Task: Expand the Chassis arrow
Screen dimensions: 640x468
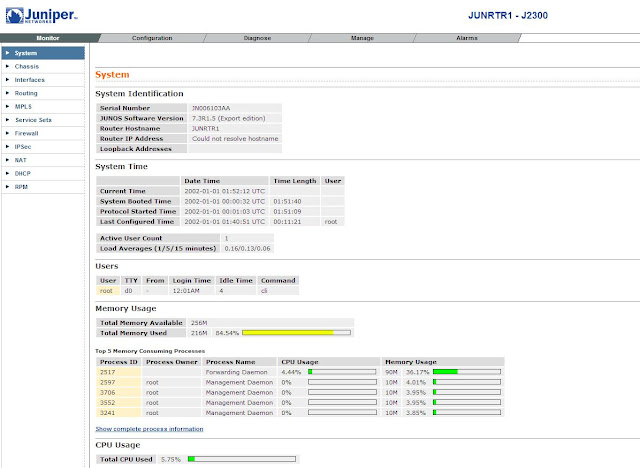Action: (7, 66)
